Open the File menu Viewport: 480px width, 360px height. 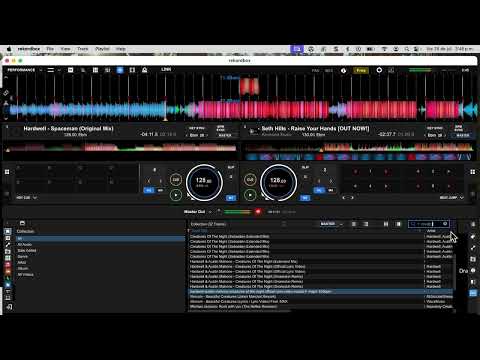point(50,49)
